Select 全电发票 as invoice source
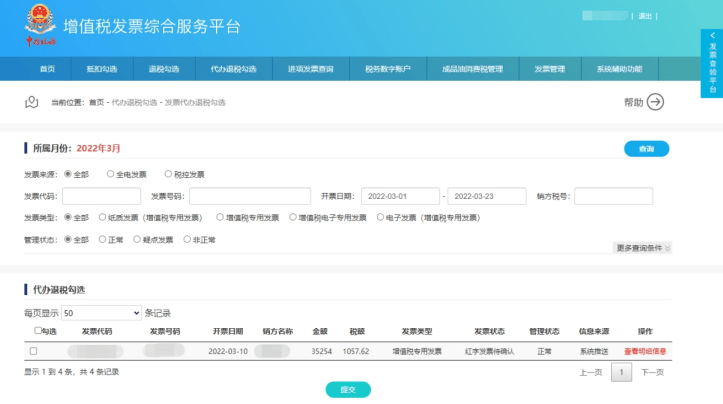723x404 pixels. [x=111, y=174]
